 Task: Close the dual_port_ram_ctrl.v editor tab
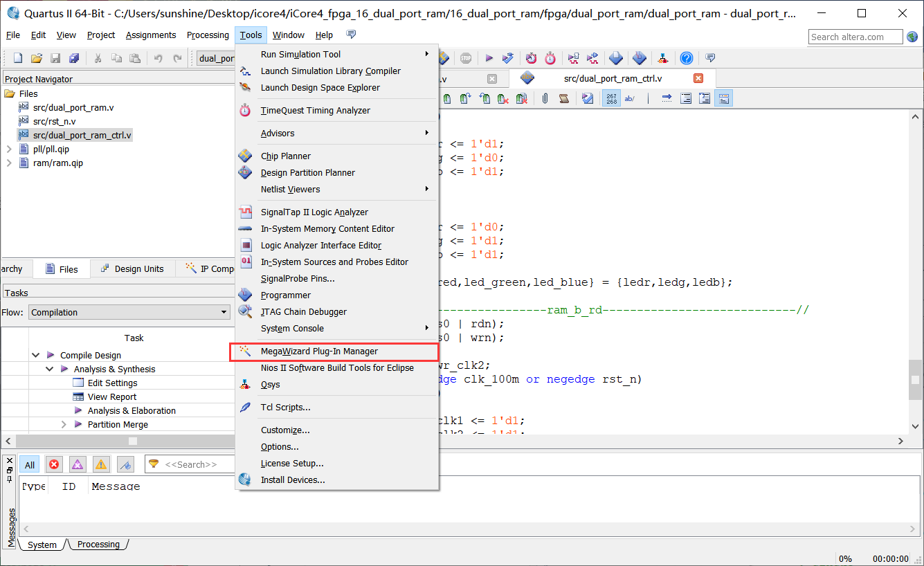click(698, 79)
